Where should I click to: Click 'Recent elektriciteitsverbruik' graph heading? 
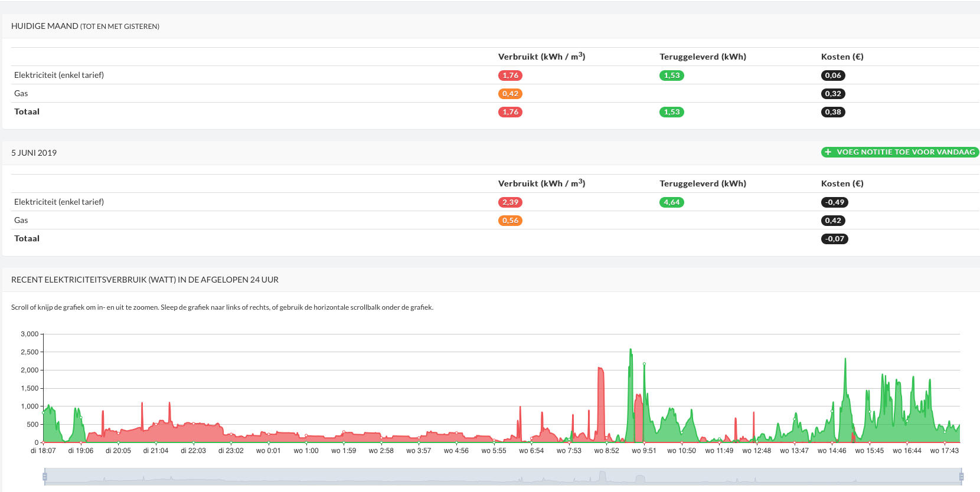pos(145,280)
